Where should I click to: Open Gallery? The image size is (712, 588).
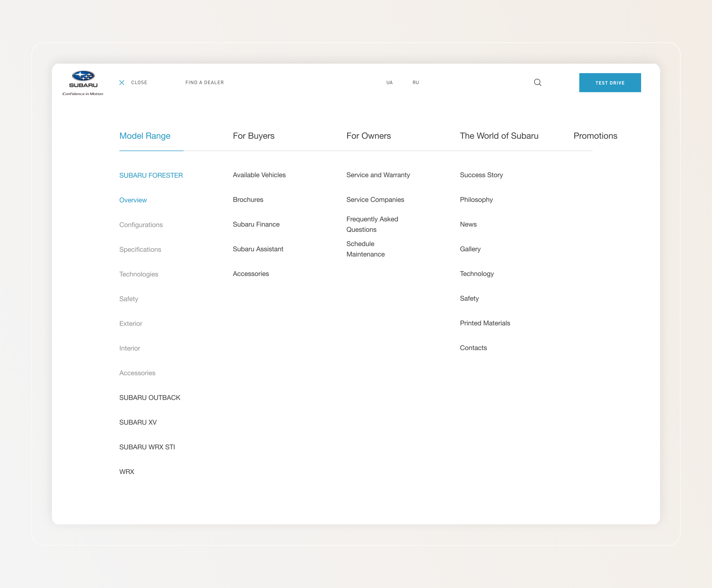click(470, 249)
